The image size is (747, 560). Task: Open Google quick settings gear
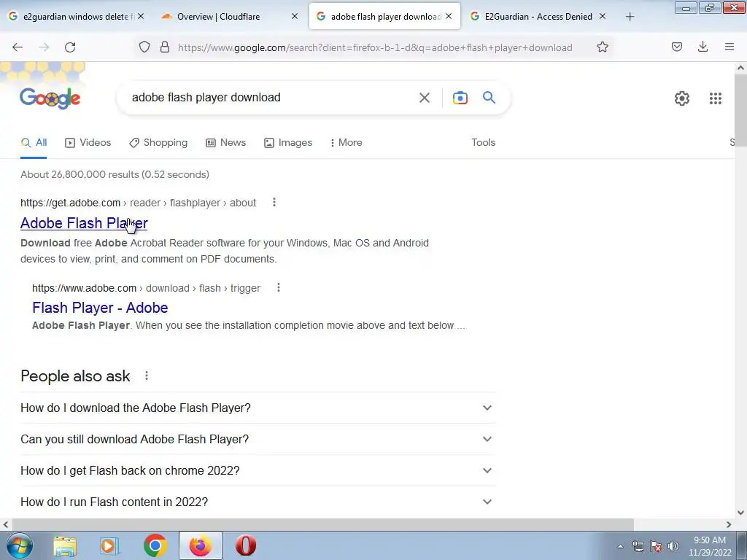click(682, 98)
